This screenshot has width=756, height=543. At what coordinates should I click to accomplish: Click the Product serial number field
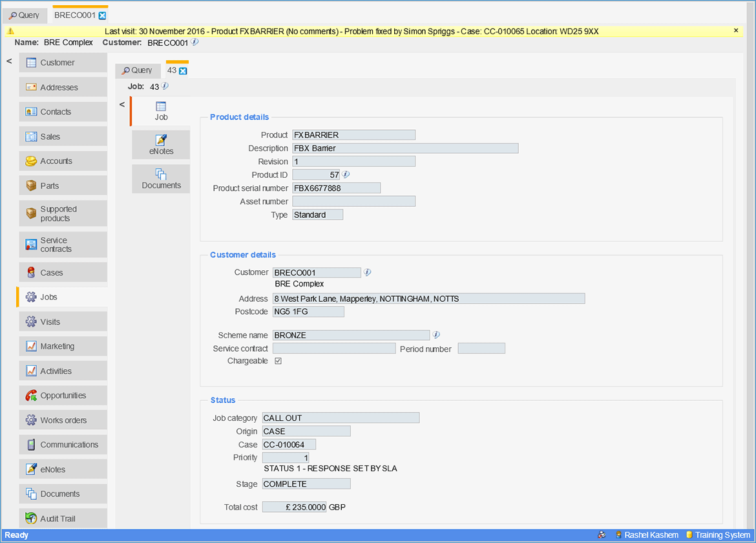coord(337,188)
